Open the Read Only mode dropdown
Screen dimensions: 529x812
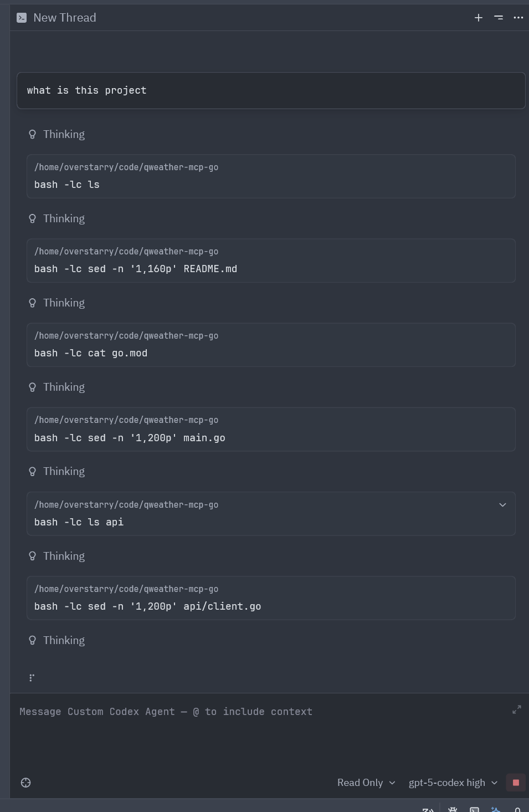pyautogui.click(x=366, y=783)
